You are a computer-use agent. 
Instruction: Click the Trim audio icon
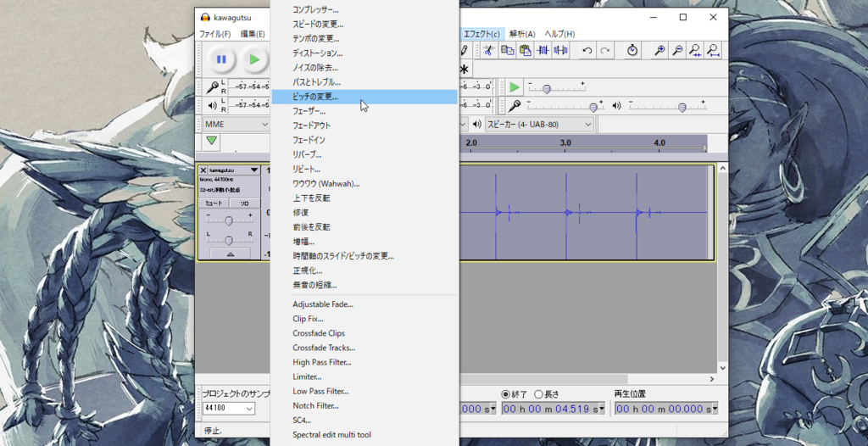coord(543,50)
